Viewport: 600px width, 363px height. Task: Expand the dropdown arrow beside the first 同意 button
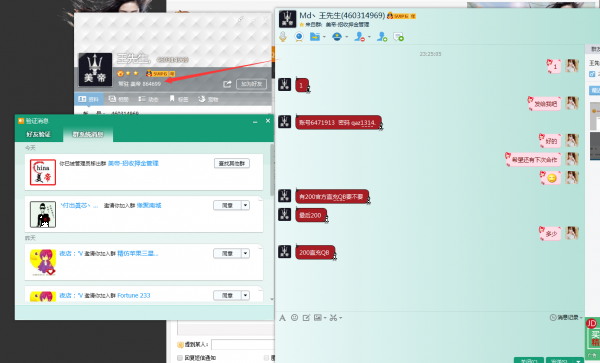(246, 205)
